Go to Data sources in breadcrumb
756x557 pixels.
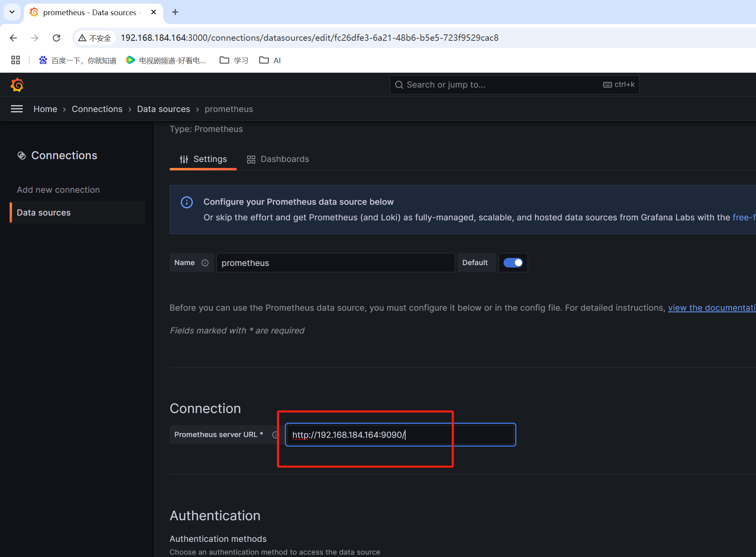(164, 109)
